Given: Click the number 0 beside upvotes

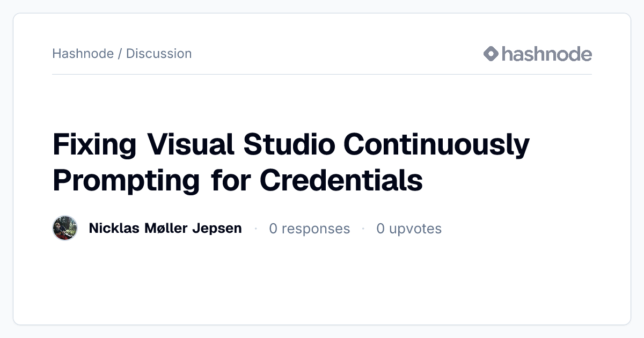Looking at the screenshot, I should (380, 229).
